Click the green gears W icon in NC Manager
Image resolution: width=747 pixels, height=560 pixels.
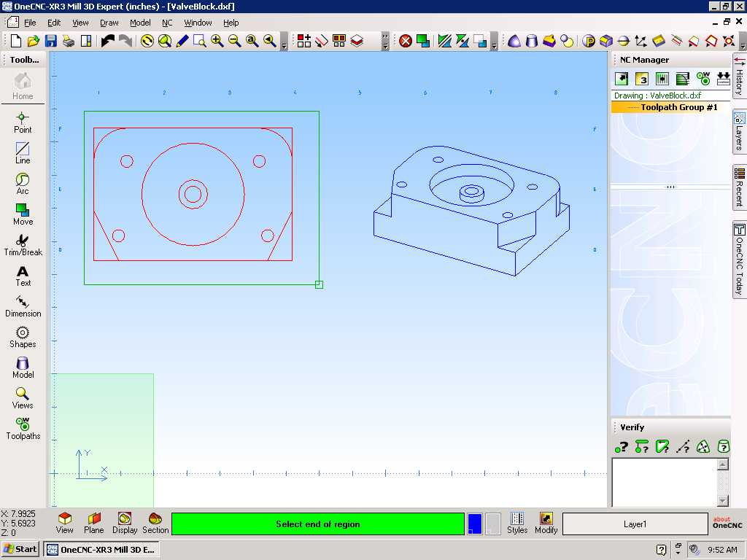(703, 79)
